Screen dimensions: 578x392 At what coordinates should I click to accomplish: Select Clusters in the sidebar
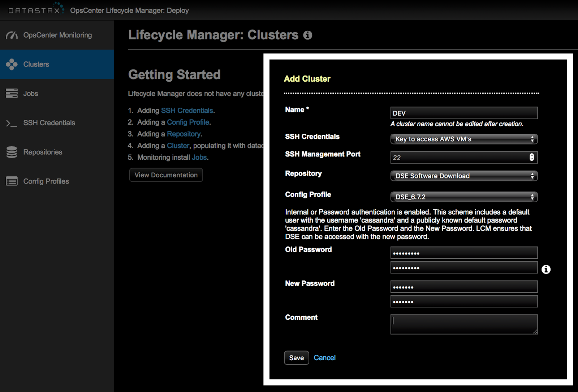tap(57, 64)
